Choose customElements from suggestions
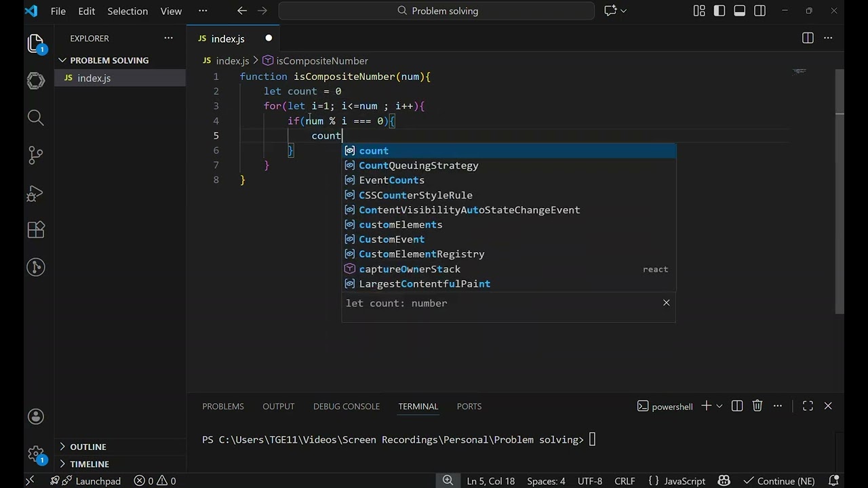Screen dimensions: 868x488 click(x=509, y=224)
